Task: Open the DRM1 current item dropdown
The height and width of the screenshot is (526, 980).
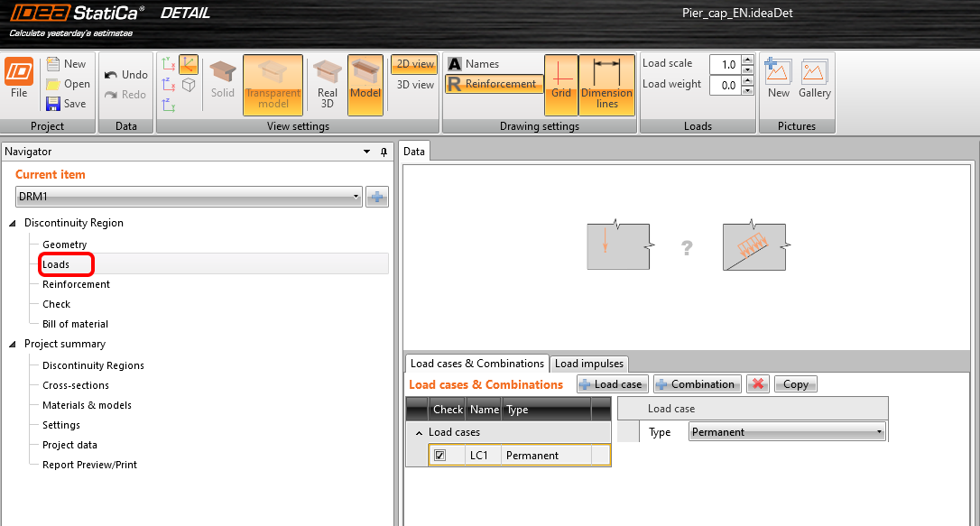Action: click(x=356, y=197)
